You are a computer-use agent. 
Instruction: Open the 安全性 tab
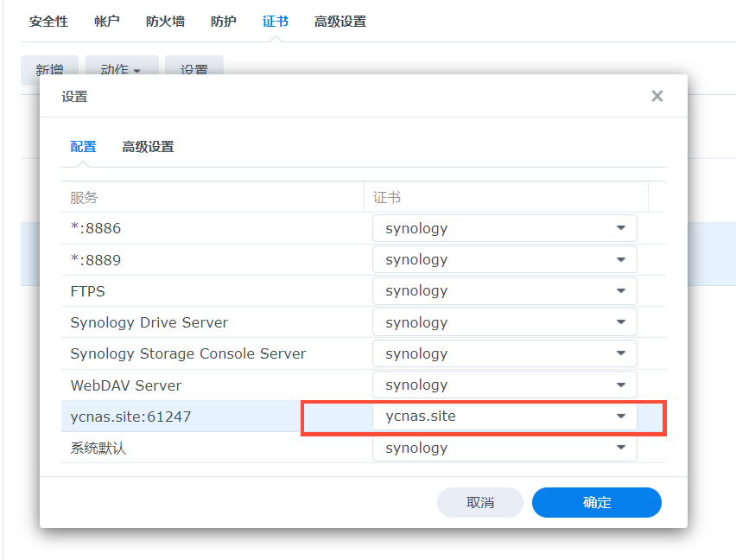[x=48, y=22]
